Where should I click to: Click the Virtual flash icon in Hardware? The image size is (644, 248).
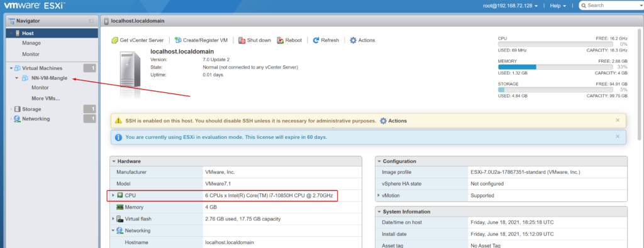[x=119, y=219]
